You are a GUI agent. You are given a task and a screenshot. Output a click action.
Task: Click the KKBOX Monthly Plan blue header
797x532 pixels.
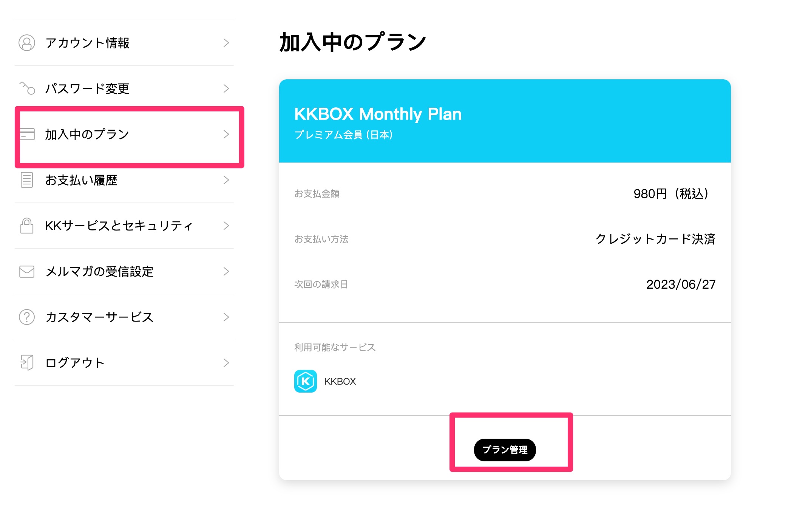point(505,121)
